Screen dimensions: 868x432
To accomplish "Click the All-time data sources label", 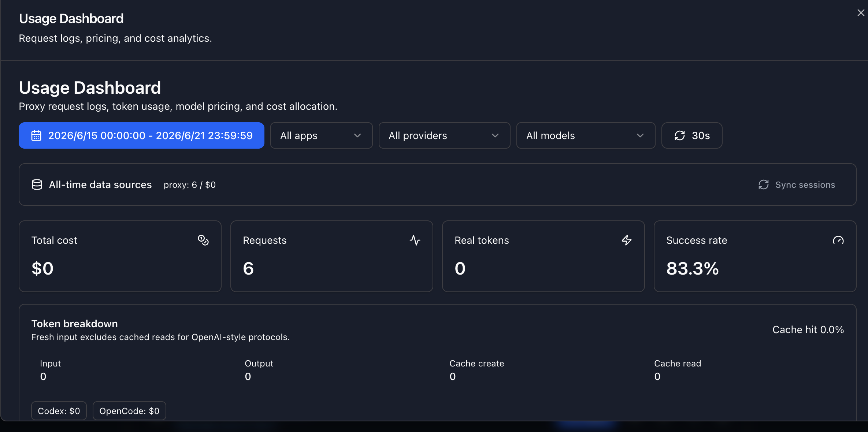I will (100, 185).
